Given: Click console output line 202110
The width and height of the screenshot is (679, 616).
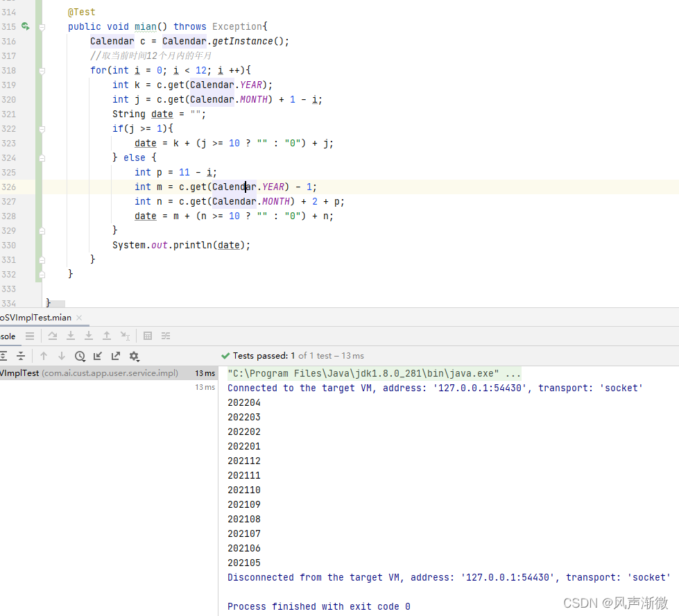Looking at the screenshot, I should [x=244, y=490].
